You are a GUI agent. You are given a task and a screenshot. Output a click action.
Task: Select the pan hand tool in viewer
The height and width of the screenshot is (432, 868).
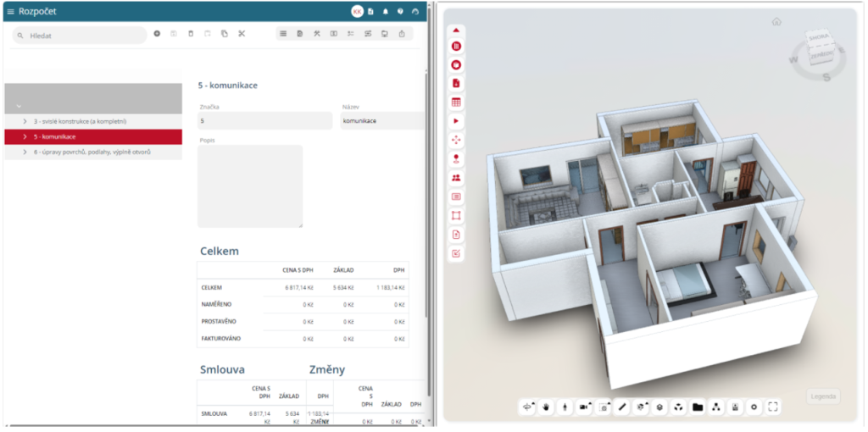(547, 407)
